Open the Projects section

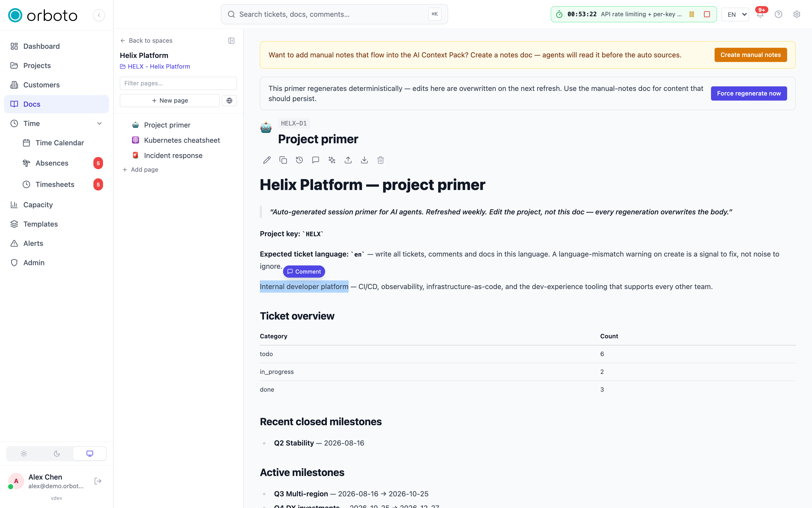[x=56, y=66]
